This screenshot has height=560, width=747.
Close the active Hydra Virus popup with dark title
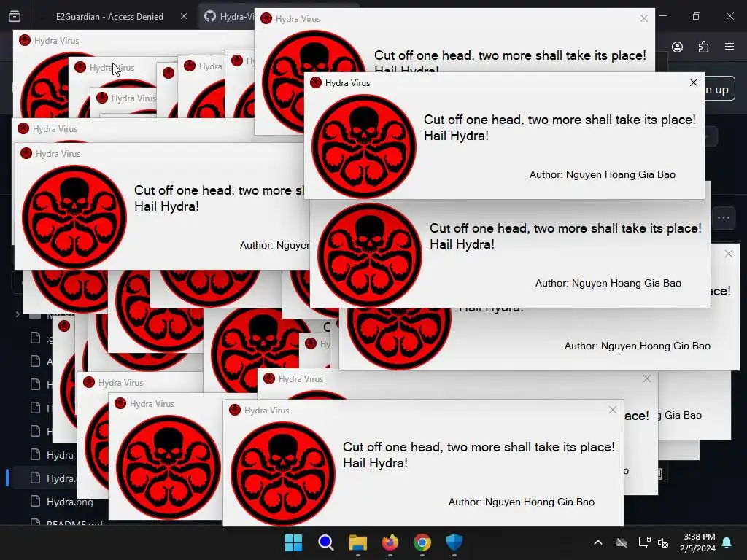[x=694, y=83]
